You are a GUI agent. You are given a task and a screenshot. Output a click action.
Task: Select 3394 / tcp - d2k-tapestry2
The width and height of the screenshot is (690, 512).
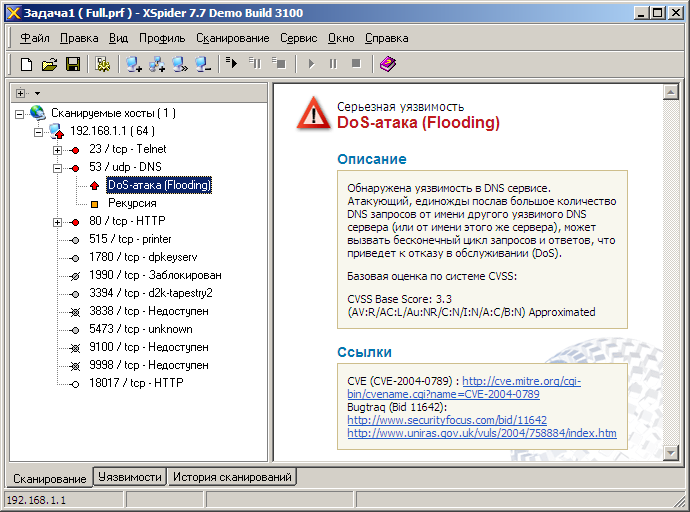151,293
